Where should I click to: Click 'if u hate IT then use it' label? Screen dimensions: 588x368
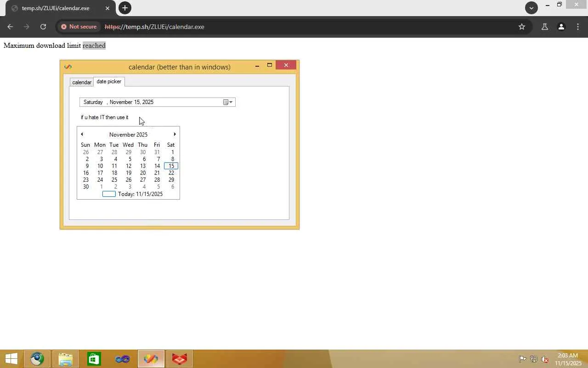click(105, 117)
